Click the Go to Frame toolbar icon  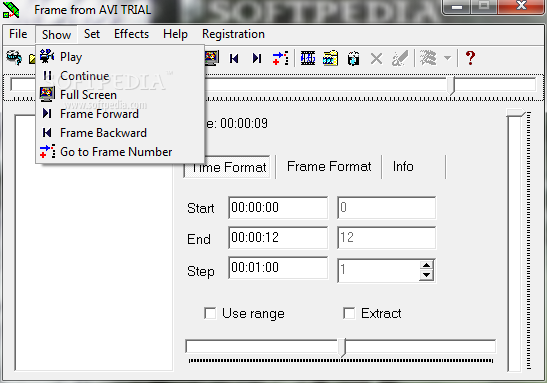280,58
